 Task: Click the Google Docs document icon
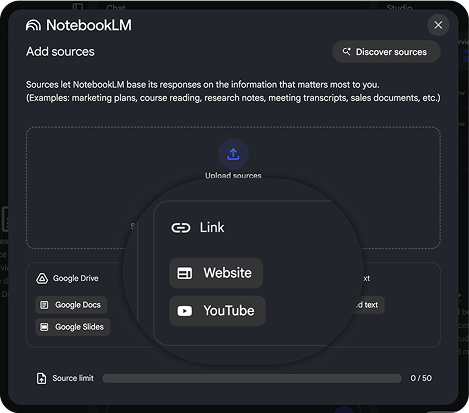tap(44, 305)
